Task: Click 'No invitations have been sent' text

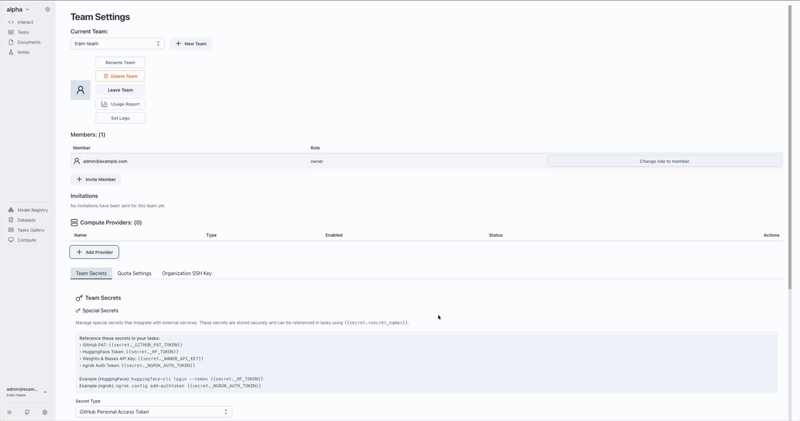Action: pos(118,206)
